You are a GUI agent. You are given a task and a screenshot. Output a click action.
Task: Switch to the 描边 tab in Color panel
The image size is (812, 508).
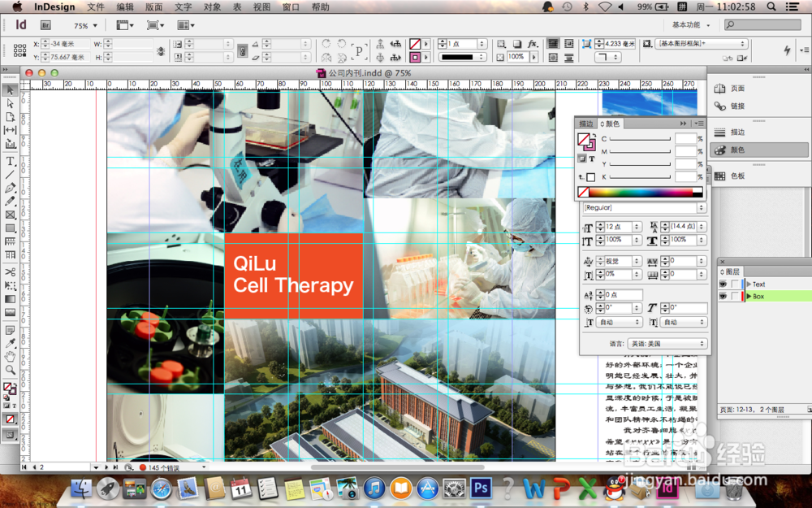click(x=586, y=124)
